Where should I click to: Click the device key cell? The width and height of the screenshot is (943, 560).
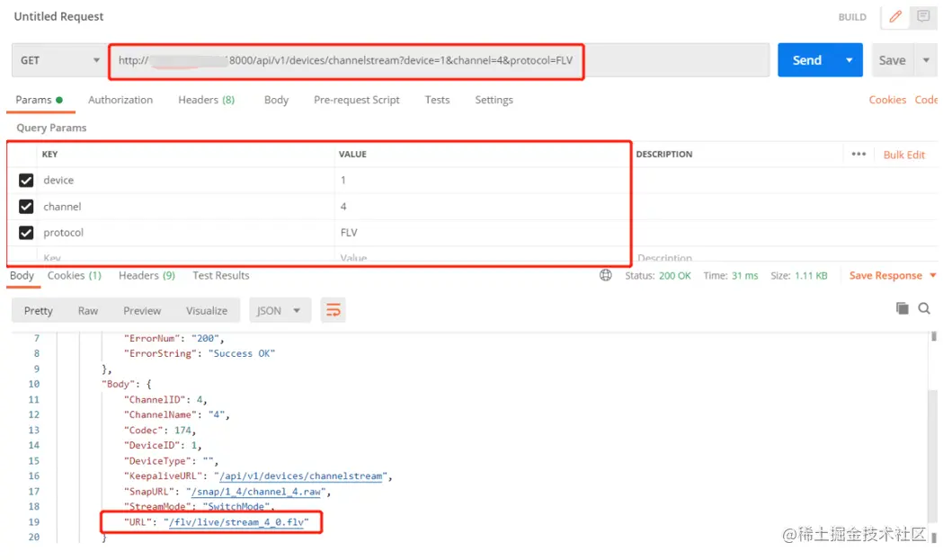point(185,180)
